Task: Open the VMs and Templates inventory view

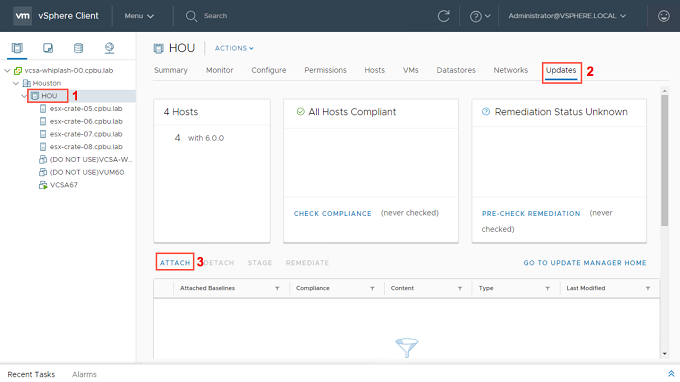Action: 48,48
